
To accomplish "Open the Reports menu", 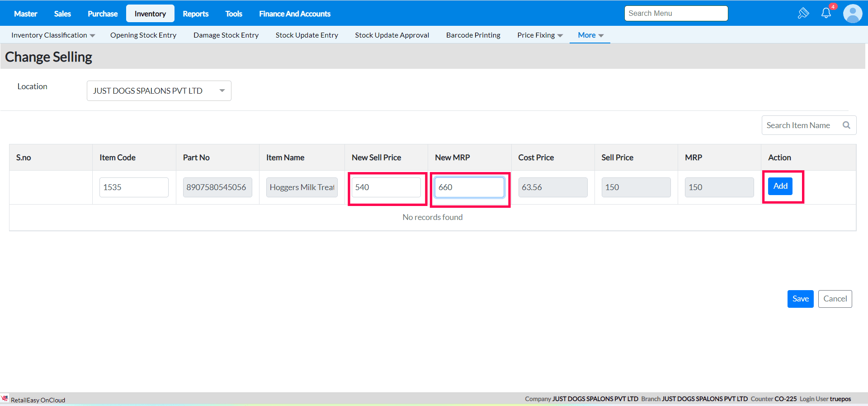I will [x=195, y=14].
